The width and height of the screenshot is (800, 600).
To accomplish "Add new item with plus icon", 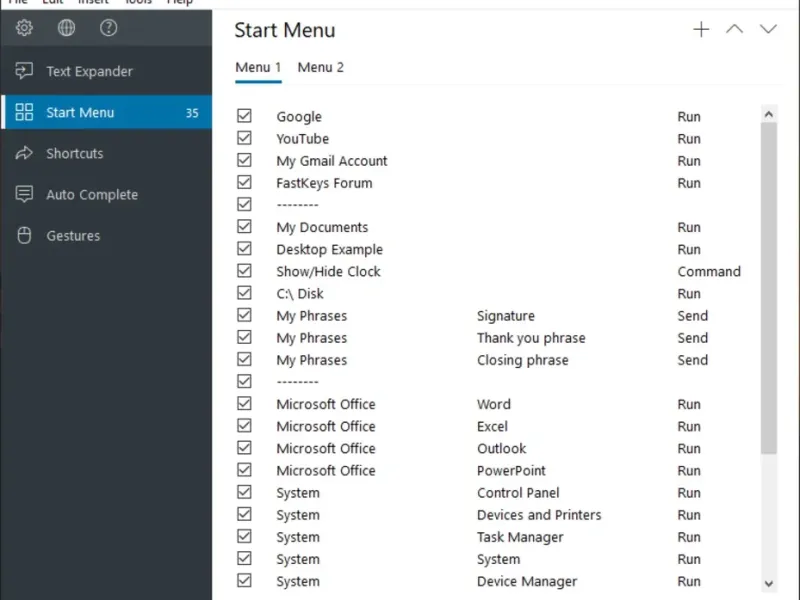I will click(701, 30).
